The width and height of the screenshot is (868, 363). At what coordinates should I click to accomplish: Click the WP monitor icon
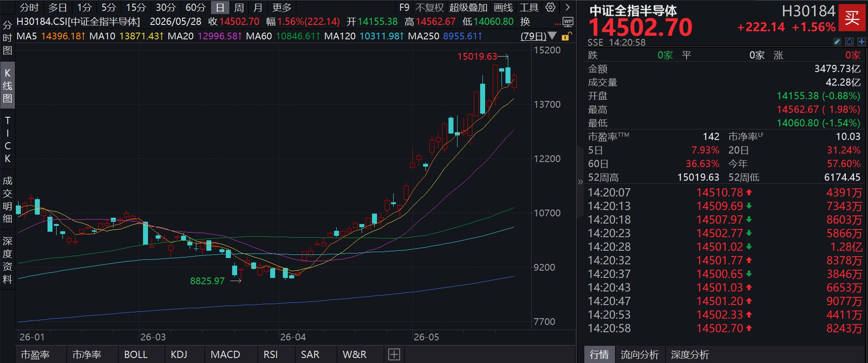click(568, 22)
